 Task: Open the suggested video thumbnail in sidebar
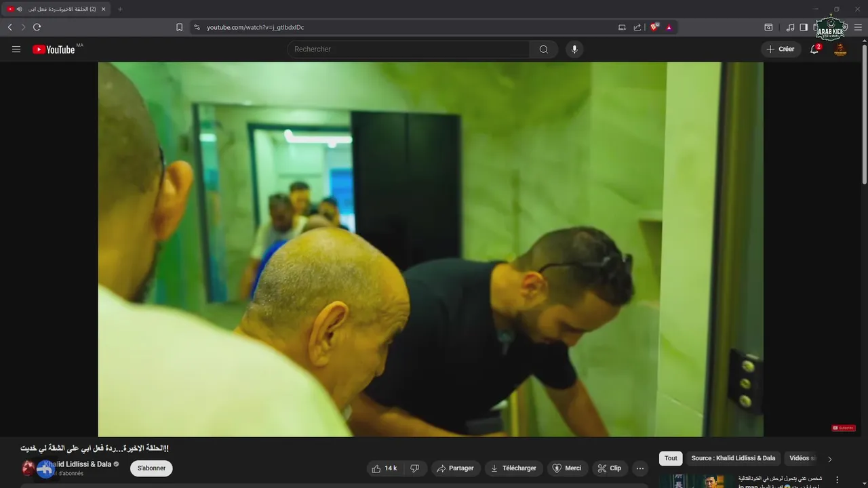pos(696,481)
